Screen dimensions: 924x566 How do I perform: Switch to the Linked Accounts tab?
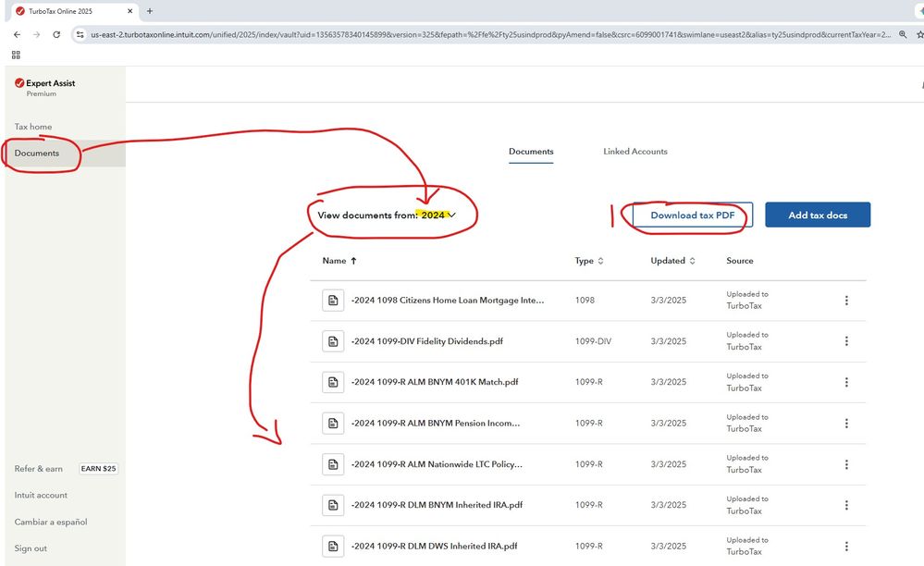coord(634,152)
